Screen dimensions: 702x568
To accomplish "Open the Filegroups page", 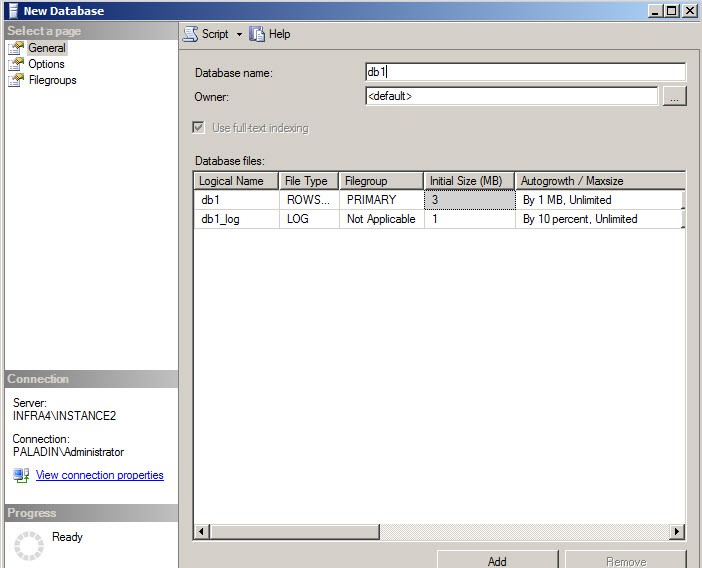I will tap(52, 80).
